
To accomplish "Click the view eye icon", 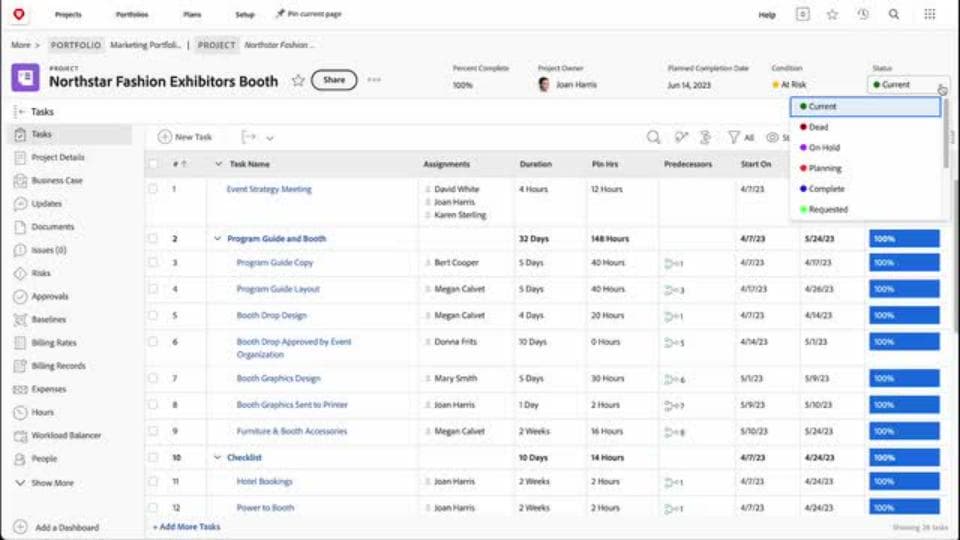I will (x=773, y=137).
